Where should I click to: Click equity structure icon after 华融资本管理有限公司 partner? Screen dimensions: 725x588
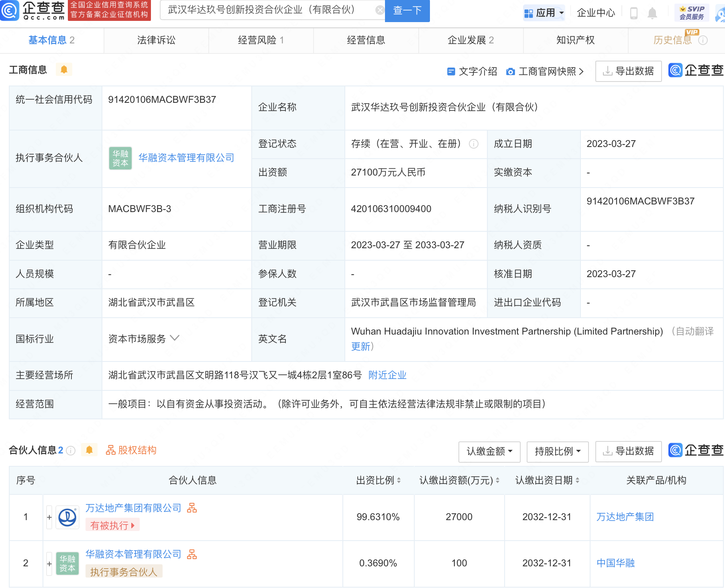point(192,554)
